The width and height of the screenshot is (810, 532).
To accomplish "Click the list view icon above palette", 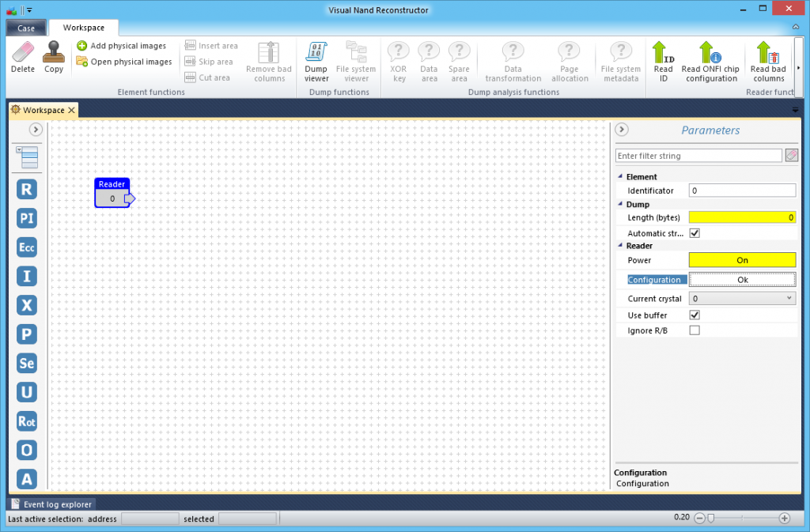I will click(x=28, y=157).
